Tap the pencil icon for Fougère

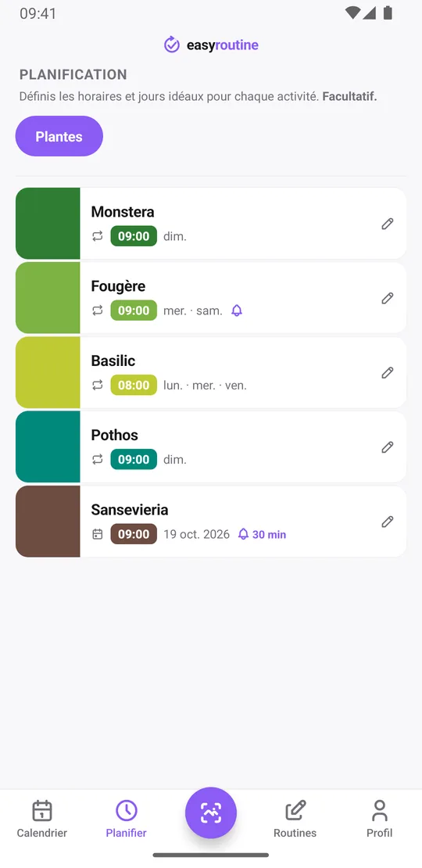387,299
